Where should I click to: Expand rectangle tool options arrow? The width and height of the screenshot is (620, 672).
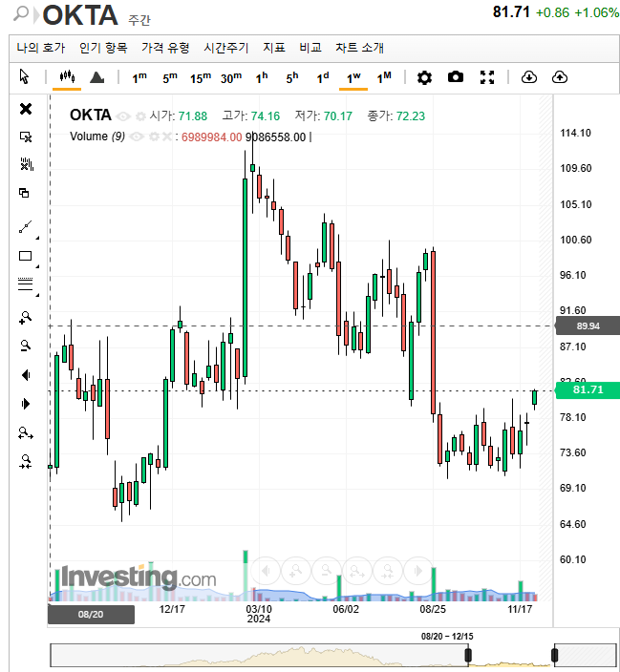click(37, 266)
